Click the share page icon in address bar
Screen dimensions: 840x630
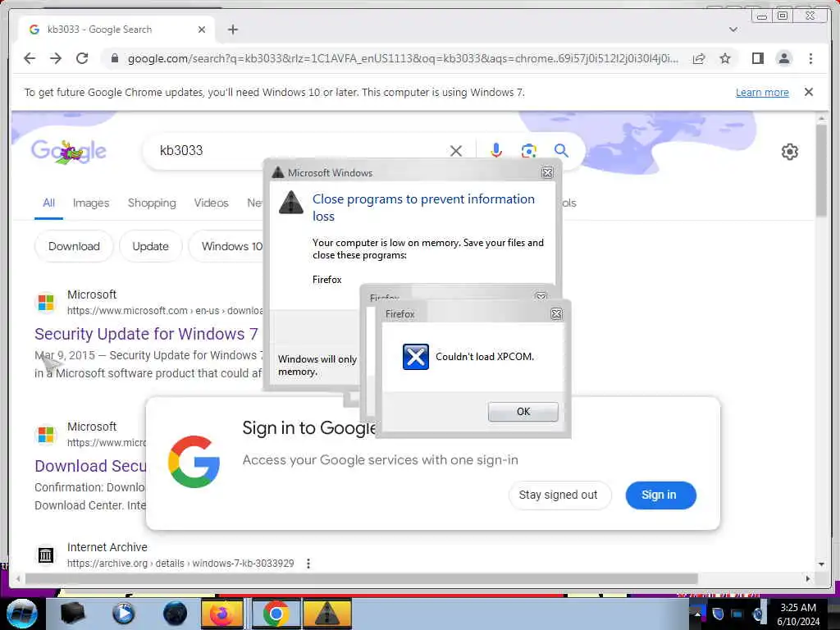click(x=699, y=58)
